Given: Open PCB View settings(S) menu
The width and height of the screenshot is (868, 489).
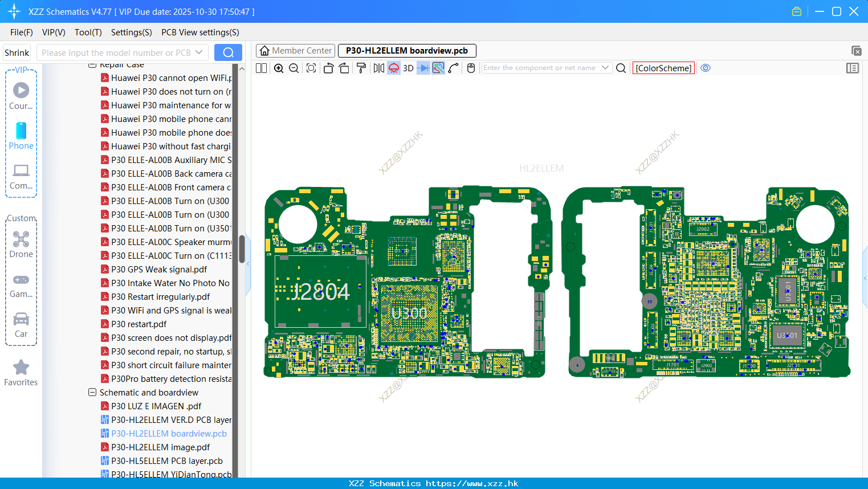Looking at the screenshot, I should (200, 32).
